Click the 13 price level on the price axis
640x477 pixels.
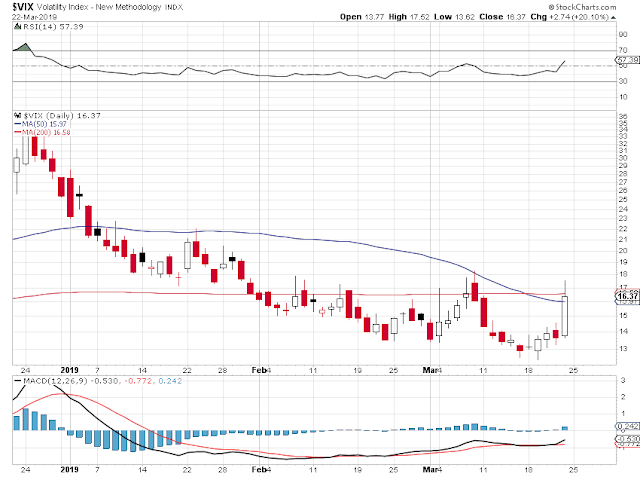coord(623,348)
